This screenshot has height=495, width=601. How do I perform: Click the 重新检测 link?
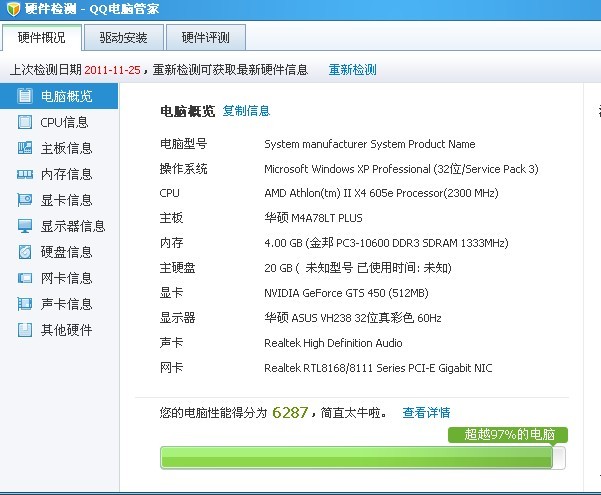353,70
